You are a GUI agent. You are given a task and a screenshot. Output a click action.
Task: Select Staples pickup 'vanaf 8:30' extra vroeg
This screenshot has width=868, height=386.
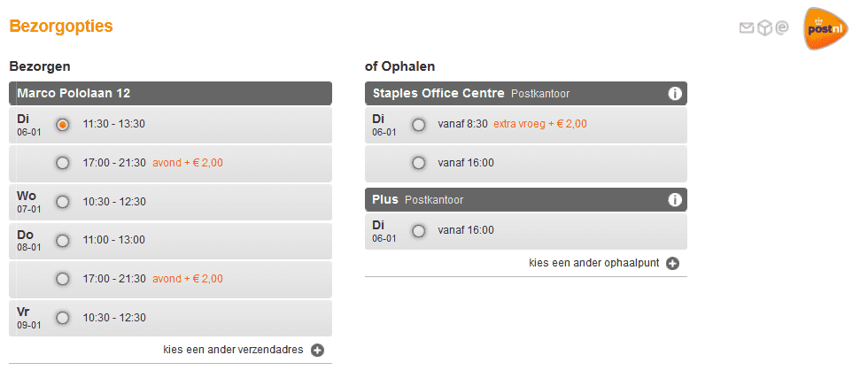419,125
